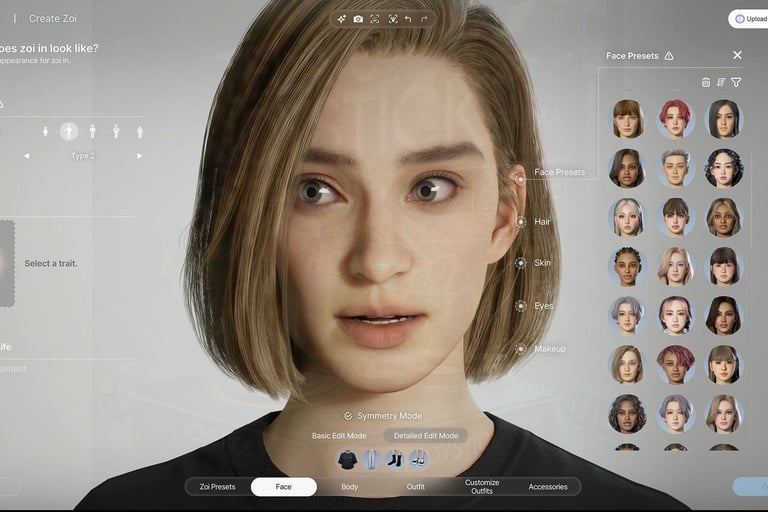Open the camera photo mode icon

tap(359, 19)
